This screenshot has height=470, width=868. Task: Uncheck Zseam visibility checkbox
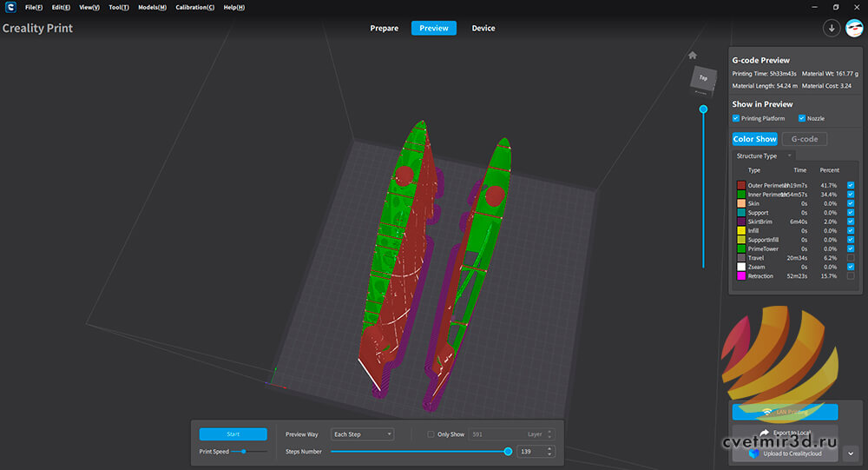pyautogui.click(x=851, y=267)
